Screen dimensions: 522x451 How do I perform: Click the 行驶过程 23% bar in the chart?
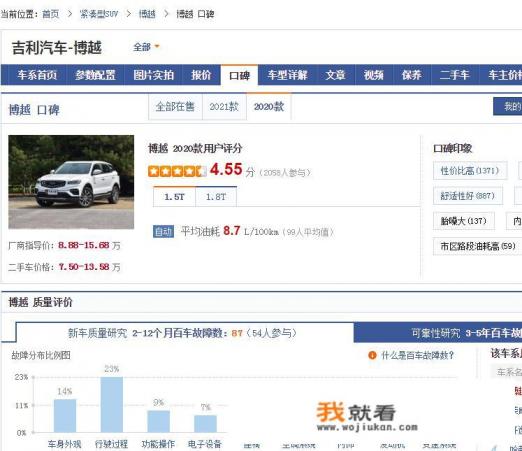pyautogui.click(x=112, y=404)
